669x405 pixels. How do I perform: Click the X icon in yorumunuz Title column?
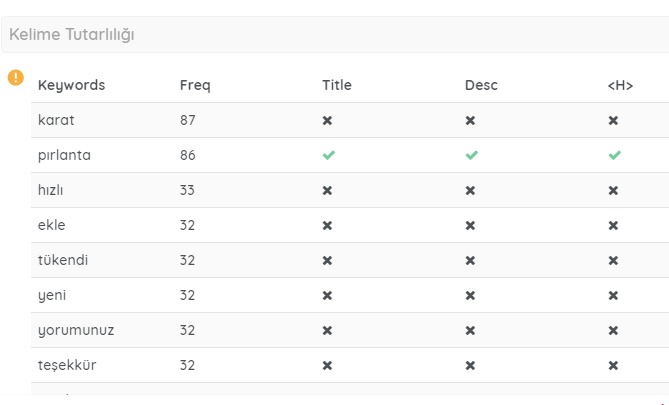pyautogui.click(x=327, y=331)
